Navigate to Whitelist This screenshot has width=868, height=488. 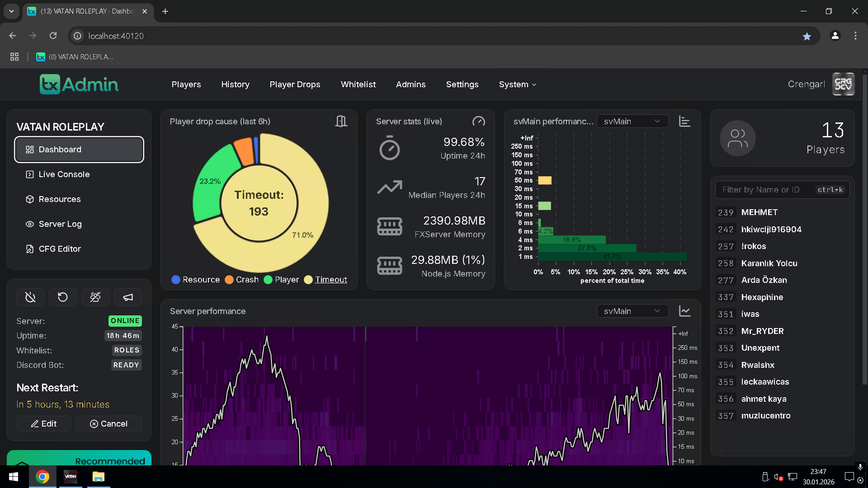point(358,84)
